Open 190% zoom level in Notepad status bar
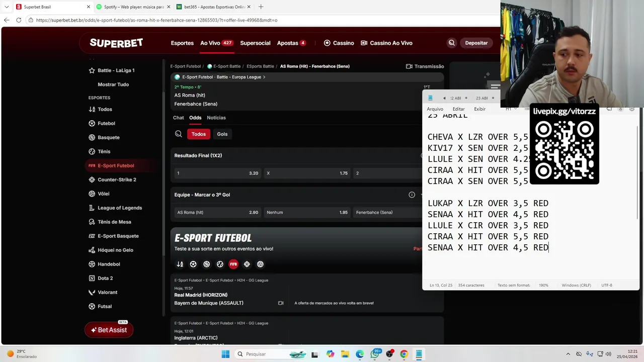This screenshot has width=644, height=362. (543, 285)
